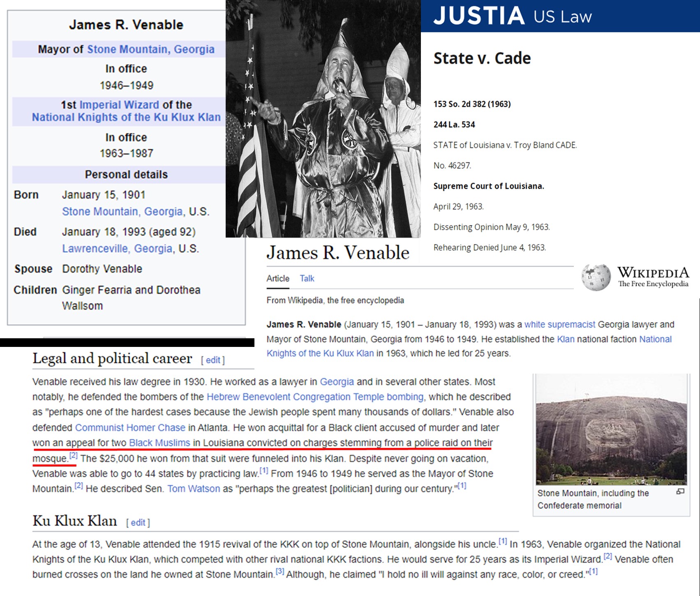The image size is (700, 596).
Task: Click the Klan link in intro paragraph
Action: (x=566, y=339)
